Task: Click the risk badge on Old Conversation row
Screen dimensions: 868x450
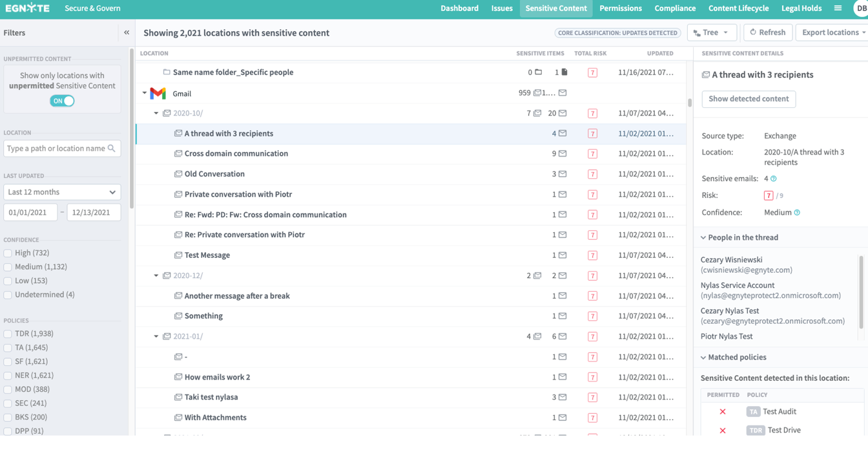Action: click(x=592, y=175)
